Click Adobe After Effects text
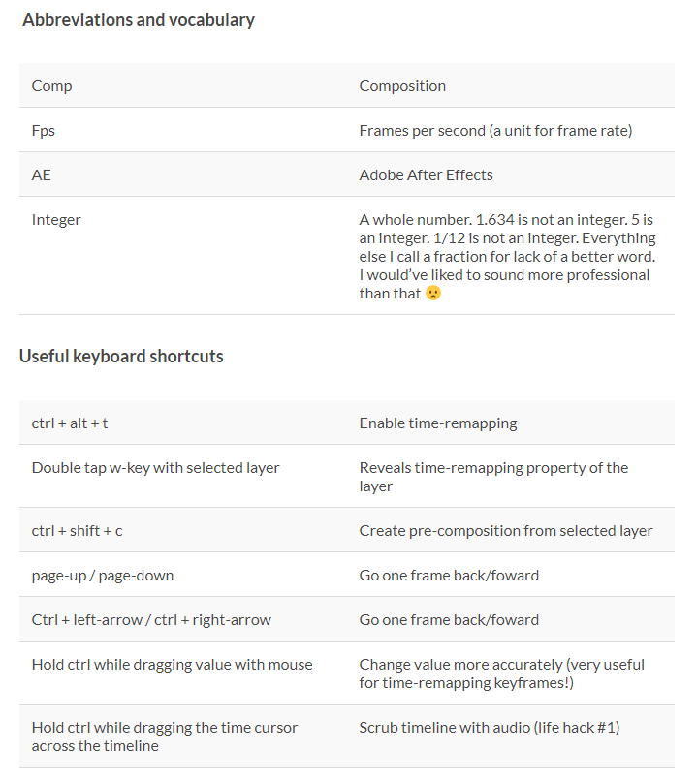This screenshot has width=697, height=784. pos(426,175)
